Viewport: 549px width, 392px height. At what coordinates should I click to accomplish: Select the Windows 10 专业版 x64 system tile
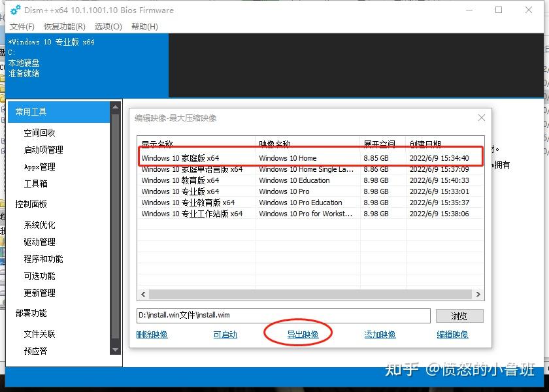click(x=87, y=65)
